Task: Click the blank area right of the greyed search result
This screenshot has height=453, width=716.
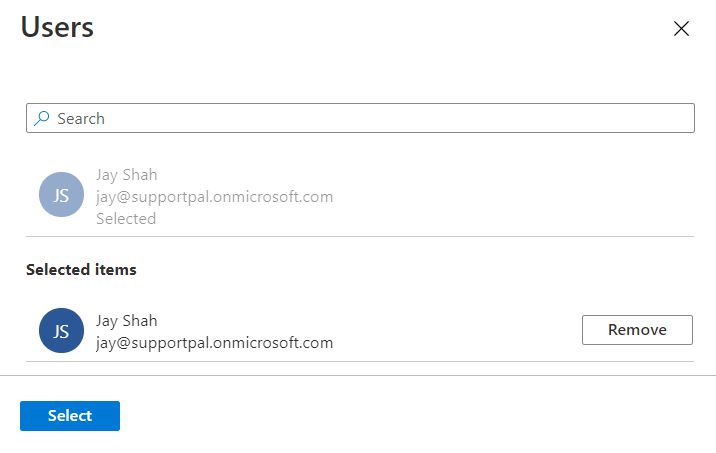Action: coord(520,196)
